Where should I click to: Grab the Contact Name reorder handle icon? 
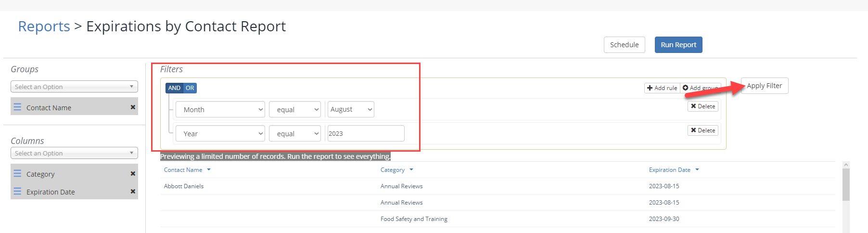pyautogui.click(x=17, y=107)
